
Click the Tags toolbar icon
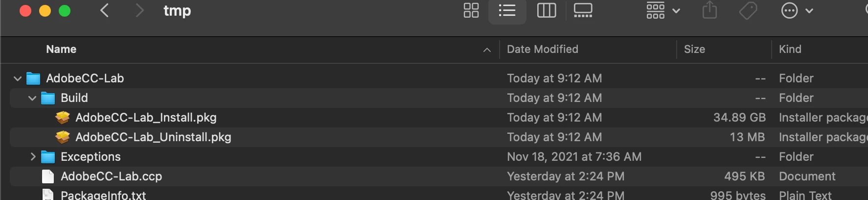tap(748, 10)
